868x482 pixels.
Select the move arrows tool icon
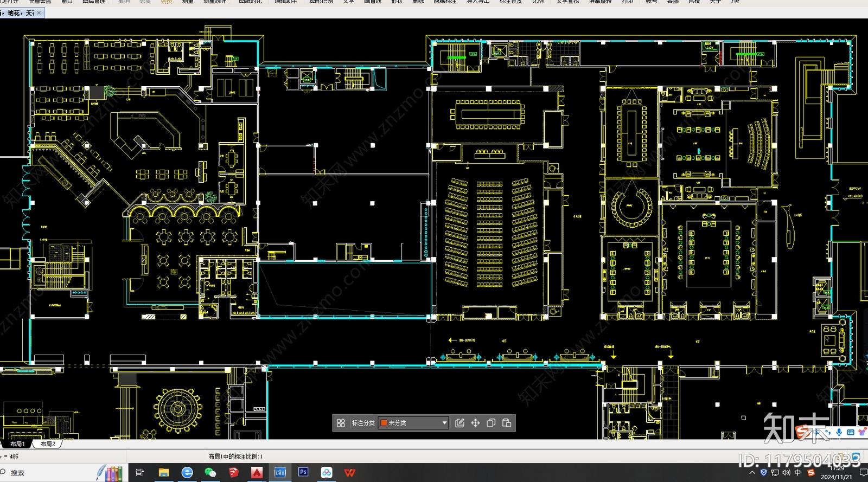[475, 423]
